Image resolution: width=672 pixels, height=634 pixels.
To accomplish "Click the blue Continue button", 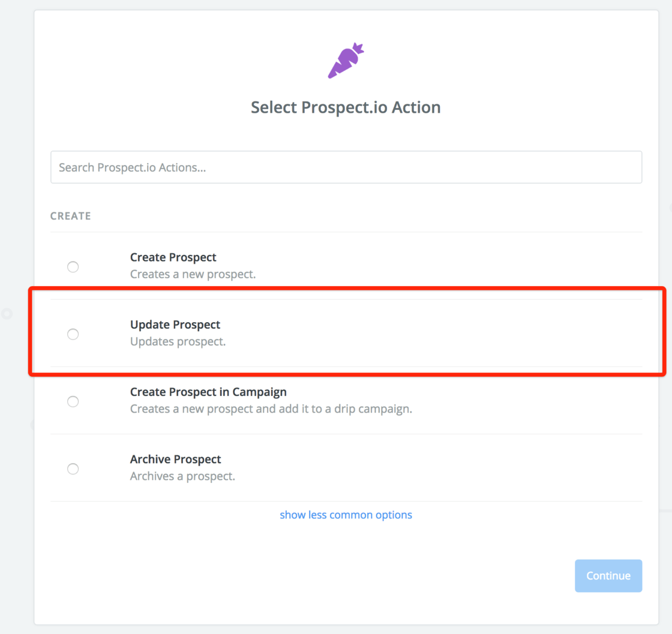I will [608, 576].
